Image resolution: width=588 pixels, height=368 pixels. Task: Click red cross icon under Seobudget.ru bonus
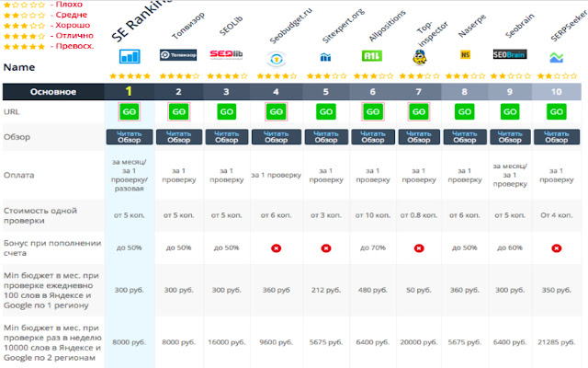277,248
